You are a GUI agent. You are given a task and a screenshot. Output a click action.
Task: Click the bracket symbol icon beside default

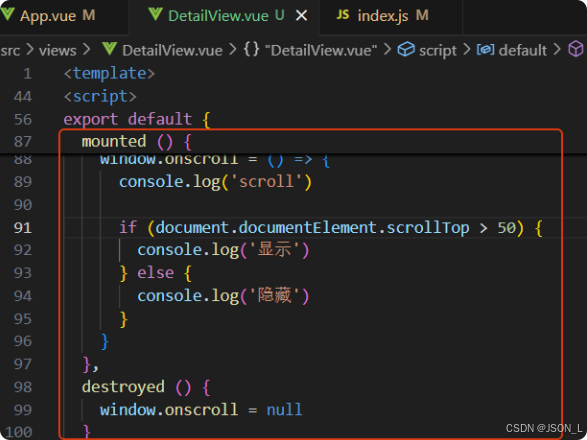click(486, 49)
